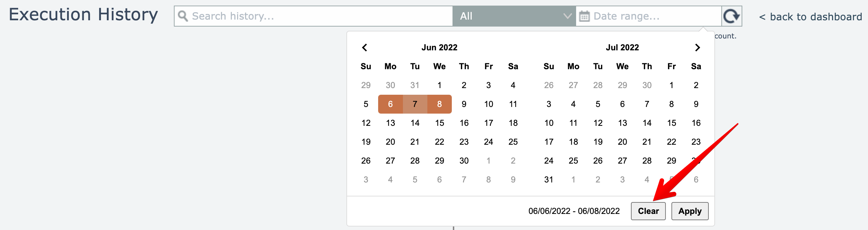Screen dimensions: 868x230
Task: Focus the Date range input field
Action: coord(653,16)
